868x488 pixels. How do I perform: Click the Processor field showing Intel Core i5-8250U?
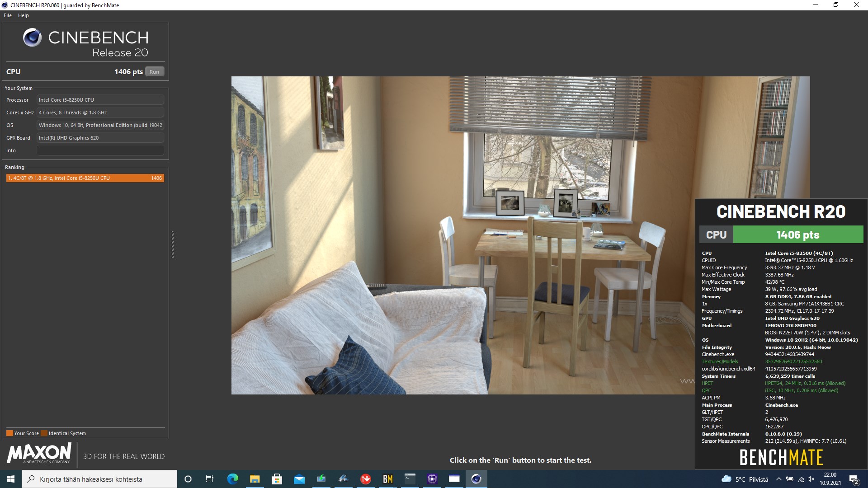100,100
